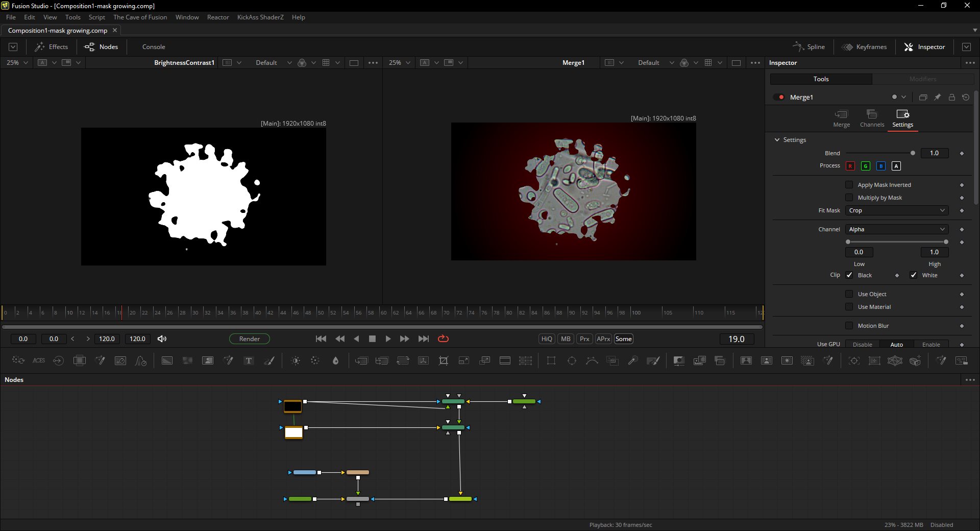Pin the Merge1 tool in Inspector
980x531 pixels.
pyautogui.click(x=938, y=97)
